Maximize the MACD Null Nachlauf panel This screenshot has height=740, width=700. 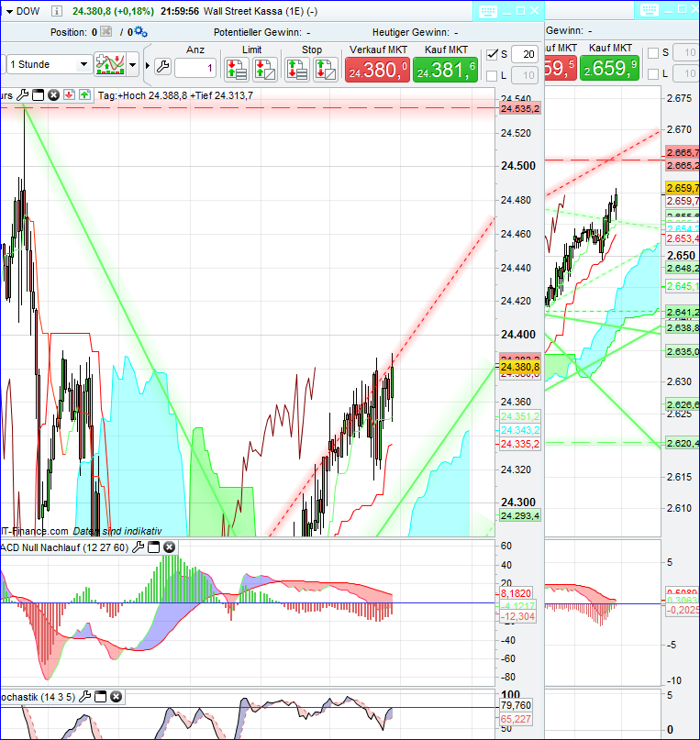pyautogui.click(x=153, y=547)
